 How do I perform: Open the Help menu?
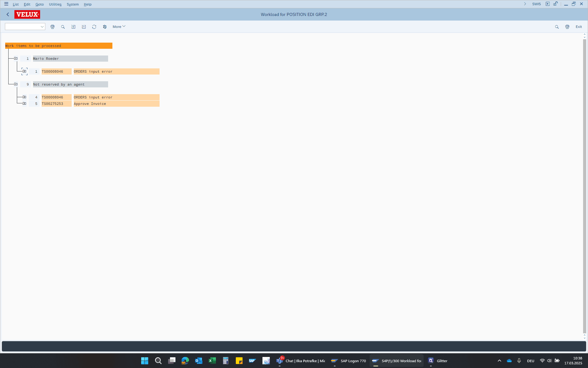point(88,4)
